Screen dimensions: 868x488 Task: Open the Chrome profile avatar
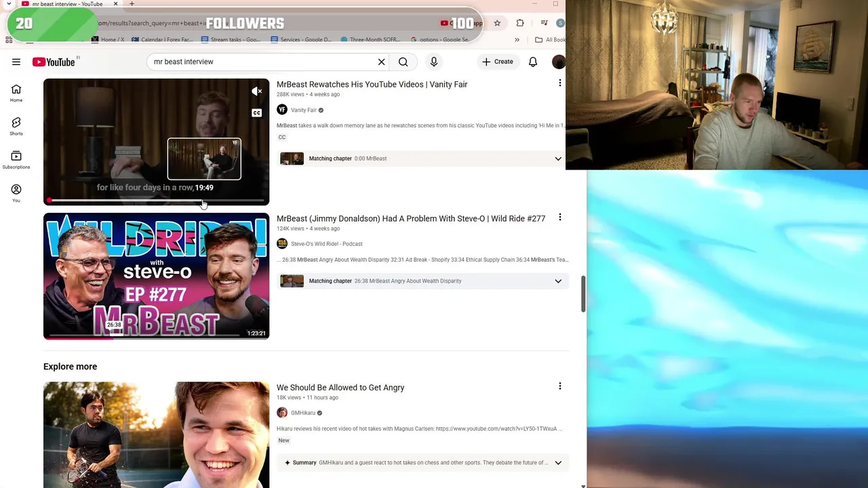pos(560,23)
